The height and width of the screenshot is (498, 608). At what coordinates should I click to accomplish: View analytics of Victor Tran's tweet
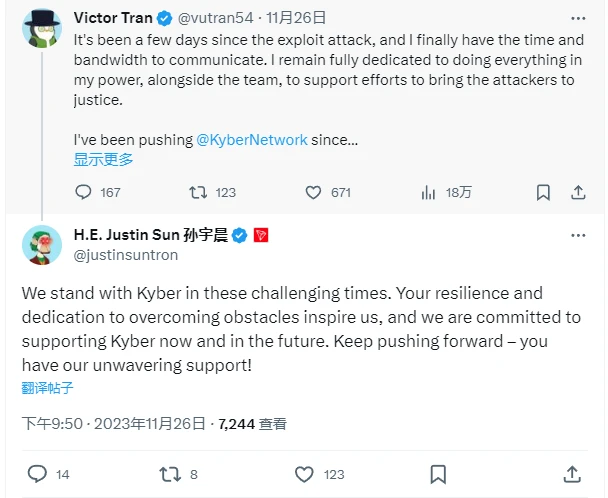coord(428,192)
